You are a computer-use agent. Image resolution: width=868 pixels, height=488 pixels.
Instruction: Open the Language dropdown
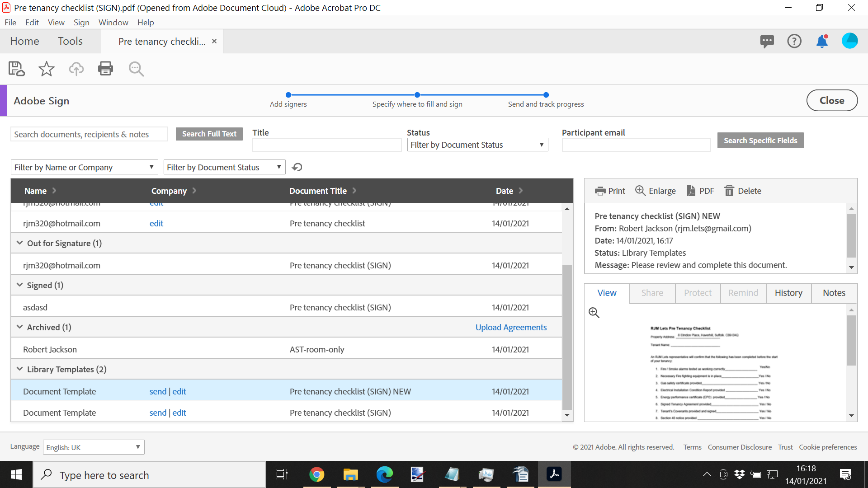point(94,447)
